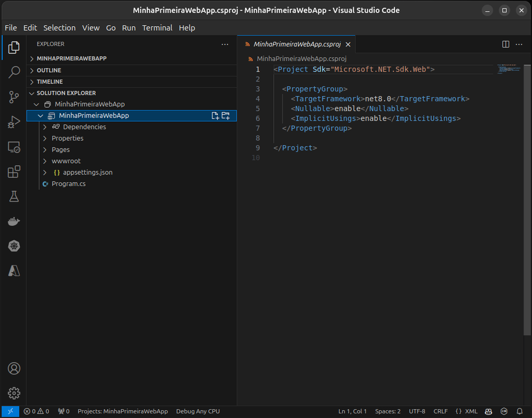Click breadcrumb MinhaPrimeiraWebApp.csproj
Image resolution: width=532 pixels, height=418 pixels.
(302, 59)
